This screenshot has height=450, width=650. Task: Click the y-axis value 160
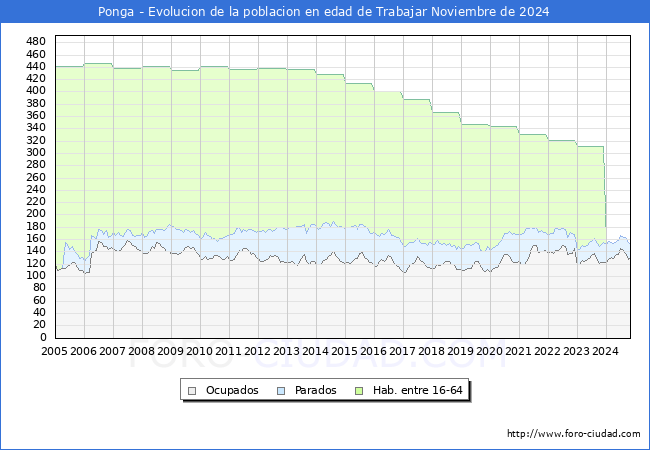(36, 238)
